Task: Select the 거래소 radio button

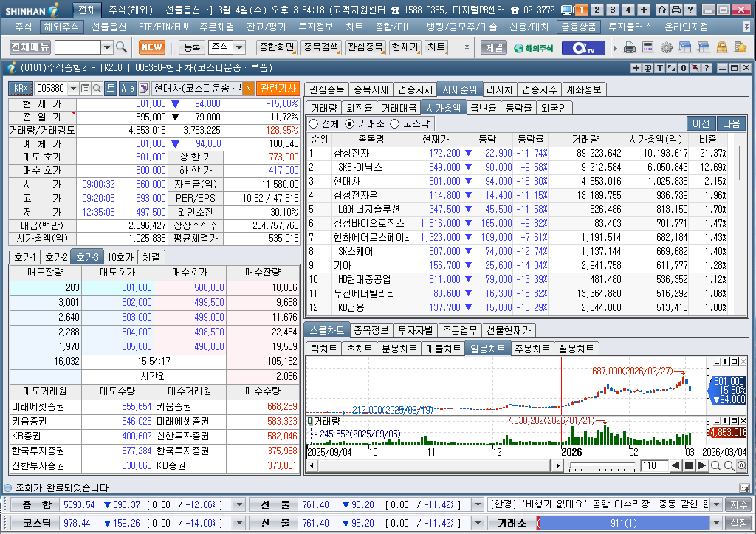Action: coord(349,124)
